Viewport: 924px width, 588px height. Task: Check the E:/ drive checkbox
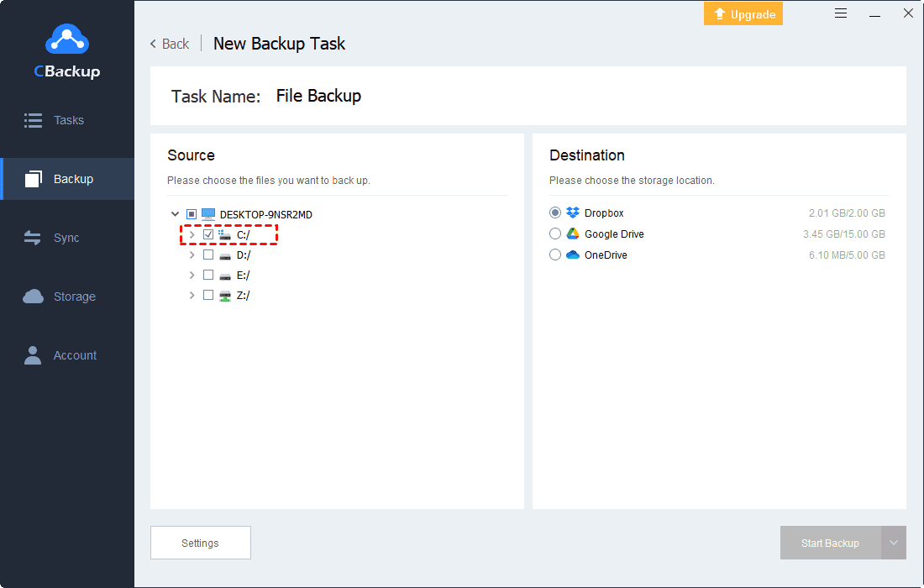coord(208,275)
